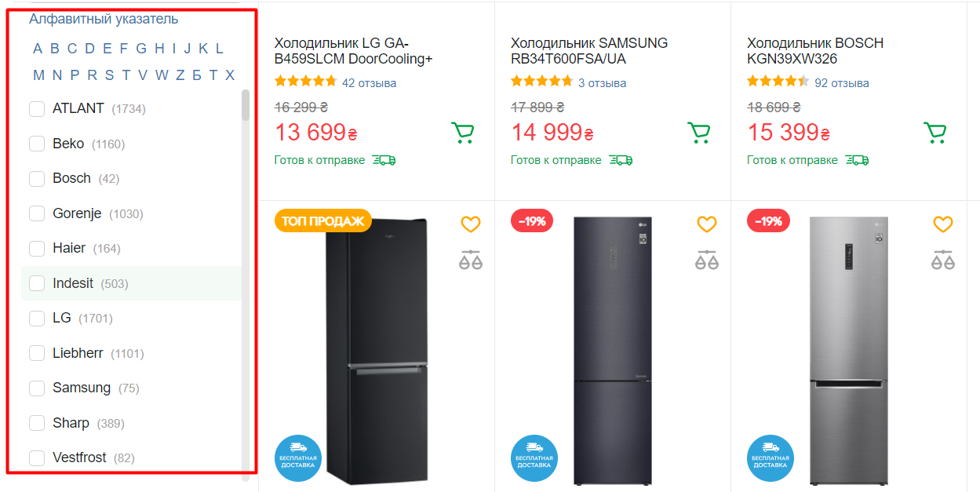Click the brand list scrollbar thumb

pos(246,106)
